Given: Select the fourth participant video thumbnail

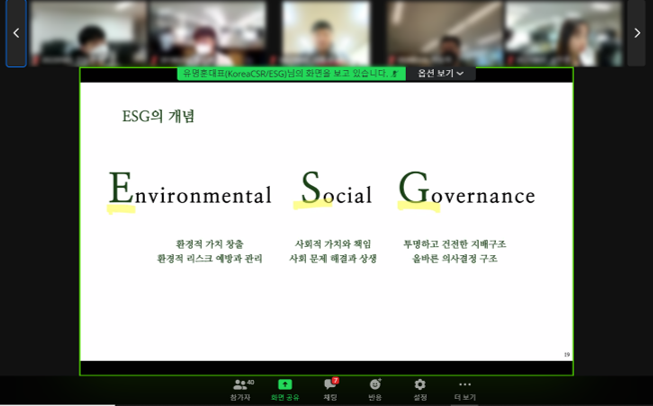Looking at the screenshot, I should point(443,33).
